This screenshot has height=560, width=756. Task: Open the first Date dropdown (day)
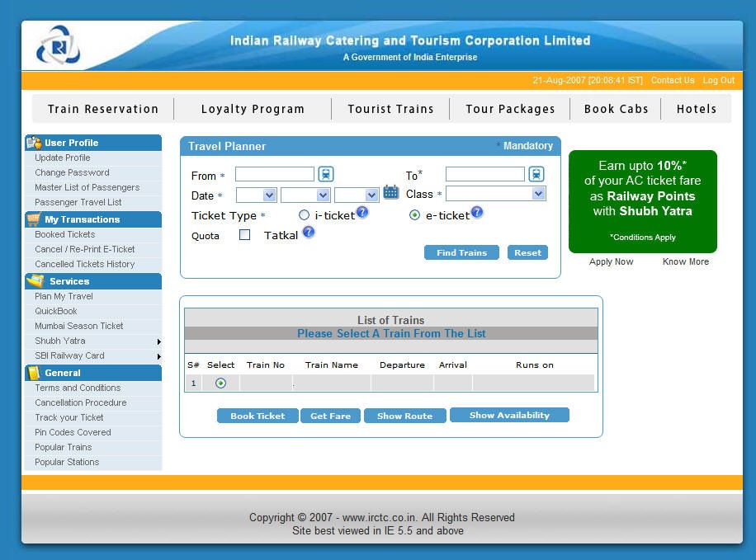tap(256, 195)
